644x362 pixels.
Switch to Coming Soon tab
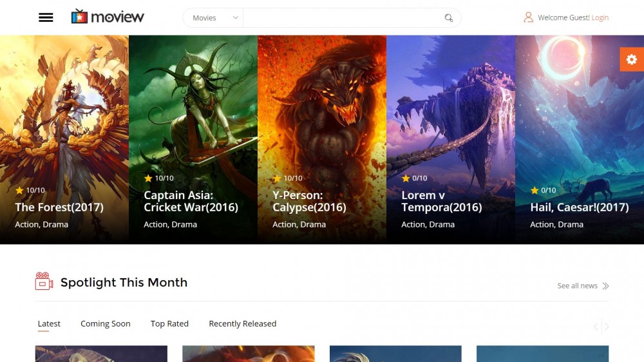[x=106, y=324]
